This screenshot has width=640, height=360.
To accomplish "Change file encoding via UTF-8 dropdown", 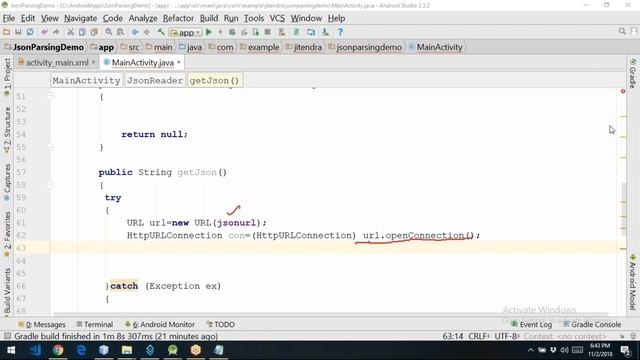I will 507,336.
